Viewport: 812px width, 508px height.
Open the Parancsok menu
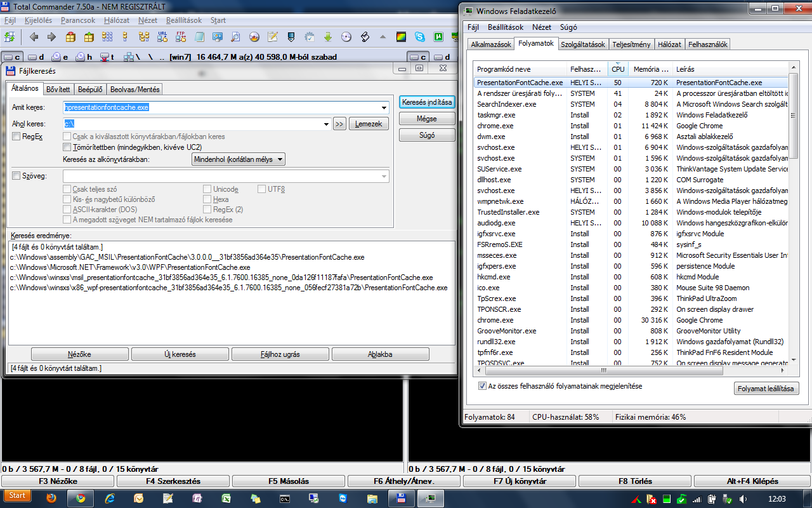pyautogui.click(x=78, y=20)
